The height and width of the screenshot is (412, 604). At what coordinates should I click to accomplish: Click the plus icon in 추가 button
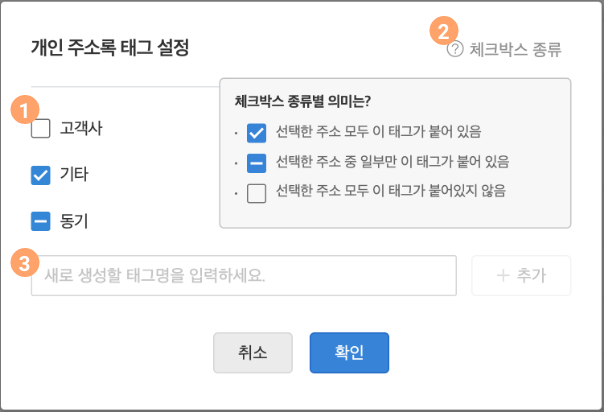tap(503, 275)
